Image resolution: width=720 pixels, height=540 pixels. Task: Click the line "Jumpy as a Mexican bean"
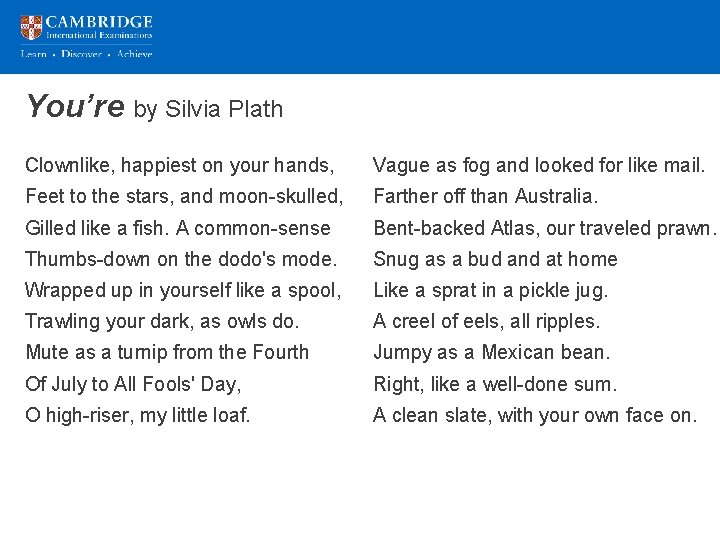pos(491,352)
